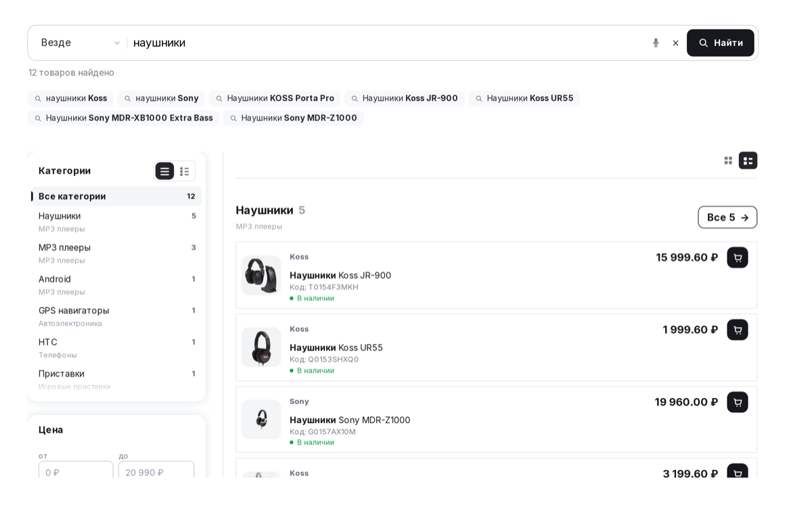This screenshot has width=812, height=505.
Task: Open the "Везде" search scope dropdown
Action: point(81,43)
